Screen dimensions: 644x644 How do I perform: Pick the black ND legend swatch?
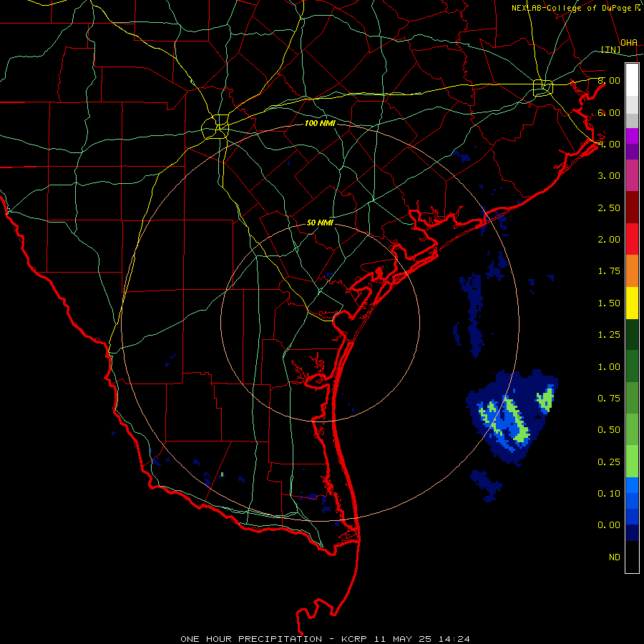point(632,557)
